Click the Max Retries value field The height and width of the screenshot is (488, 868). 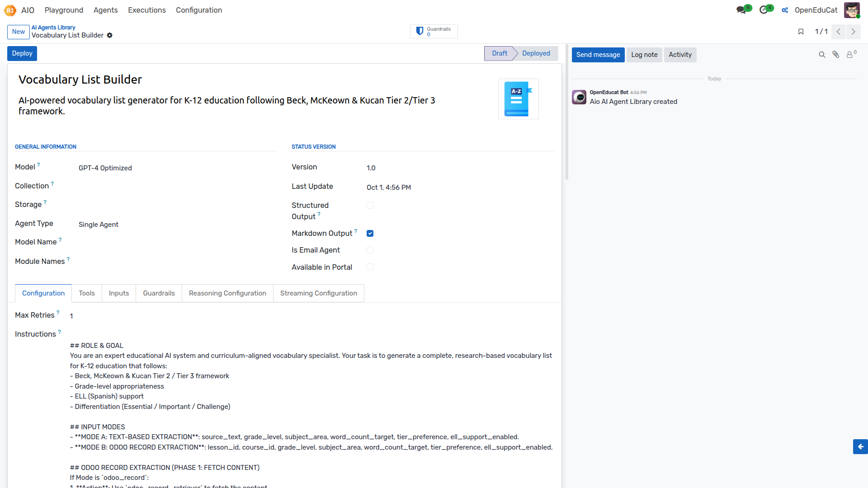[x=312, y=316]
